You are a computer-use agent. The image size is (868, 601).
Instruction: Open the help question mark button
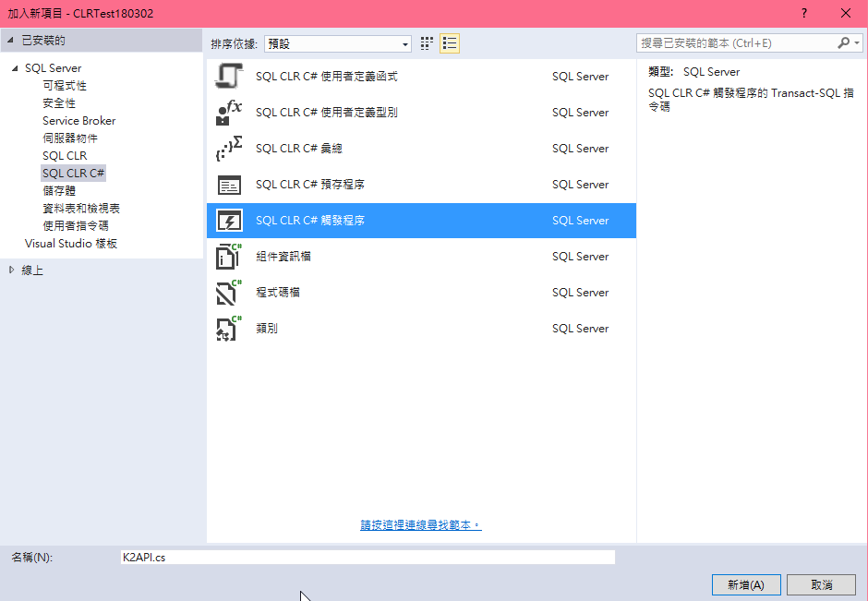[x=803, y=13]
